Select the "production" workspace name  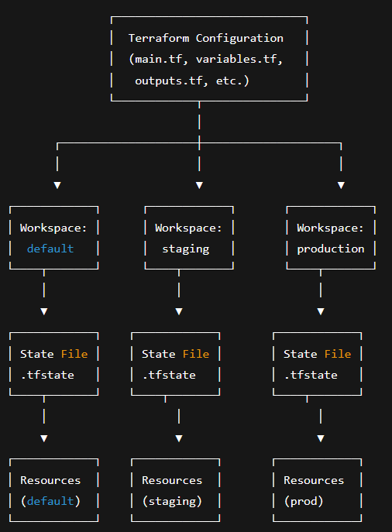pos(331,249)
